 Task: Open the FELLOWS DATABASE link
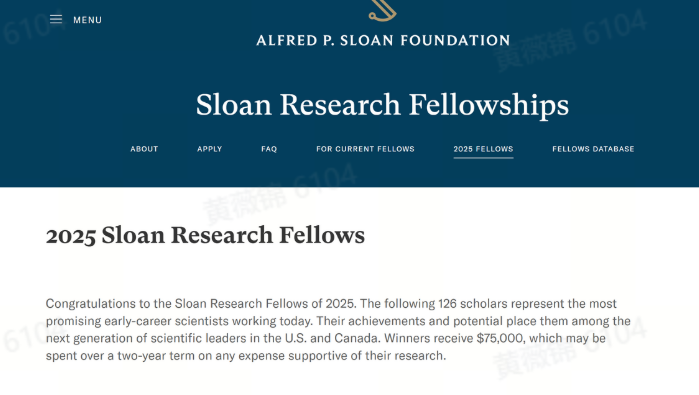point(593,149)
